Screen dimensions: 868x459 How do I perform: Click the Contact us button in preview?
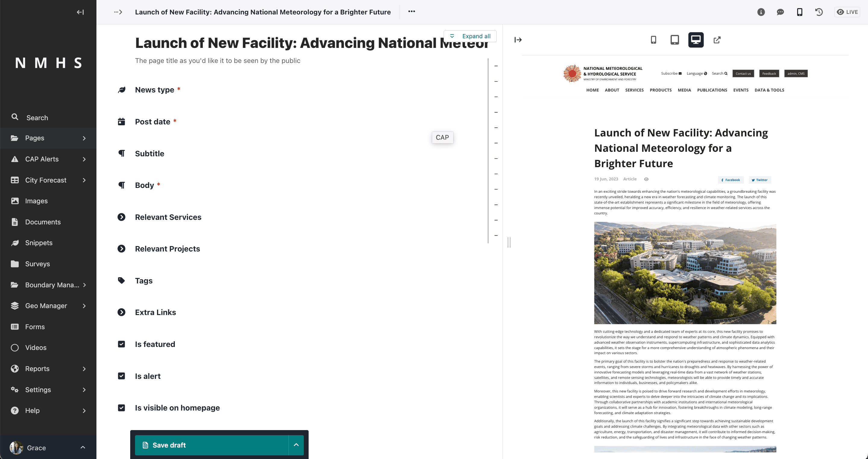743,73
